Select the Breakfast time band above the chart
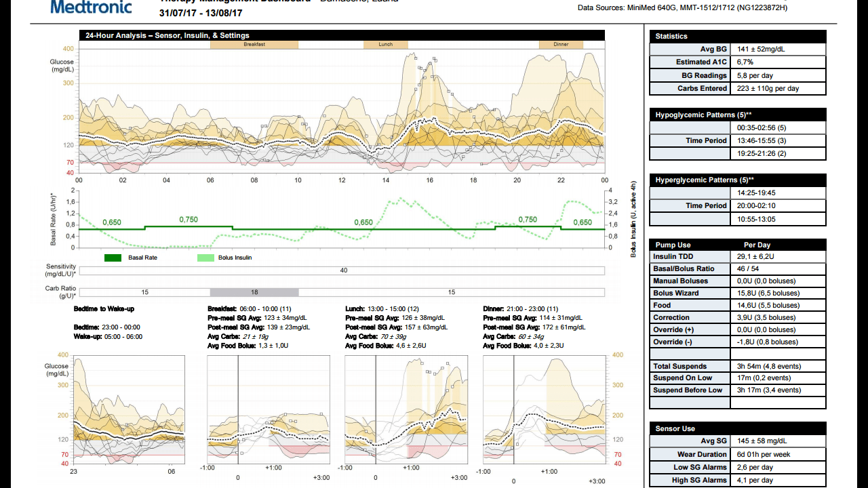 254,45
